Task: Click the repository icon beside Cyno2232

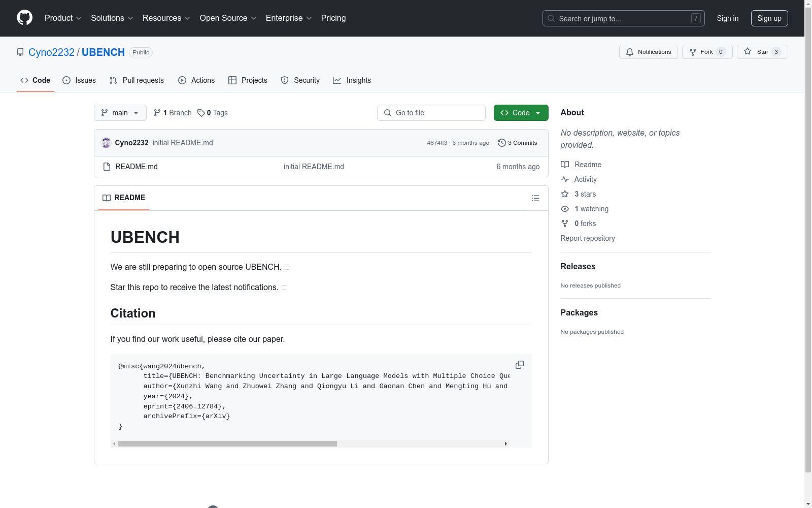Action: click(20, 52)
